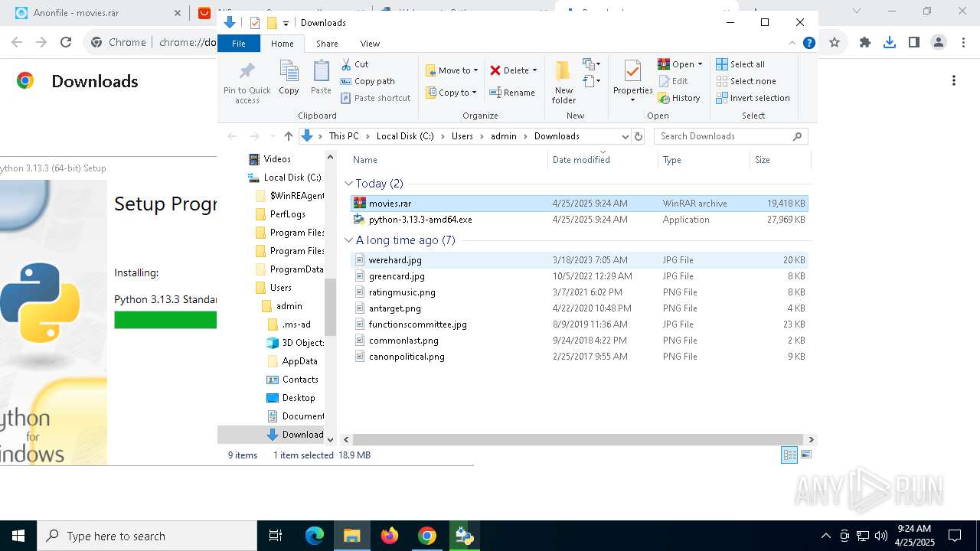This screenshot has width=980, height=551.
Task: Click navigation pane vertical scrollbar
Action: pos(331,307)
